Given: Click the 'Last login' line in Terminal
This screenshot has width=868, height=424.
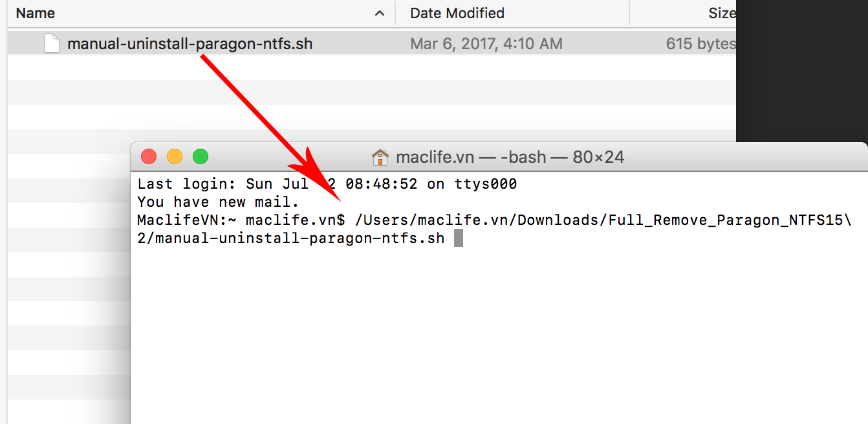Looking at the screenshot, I should click(327, 184).
